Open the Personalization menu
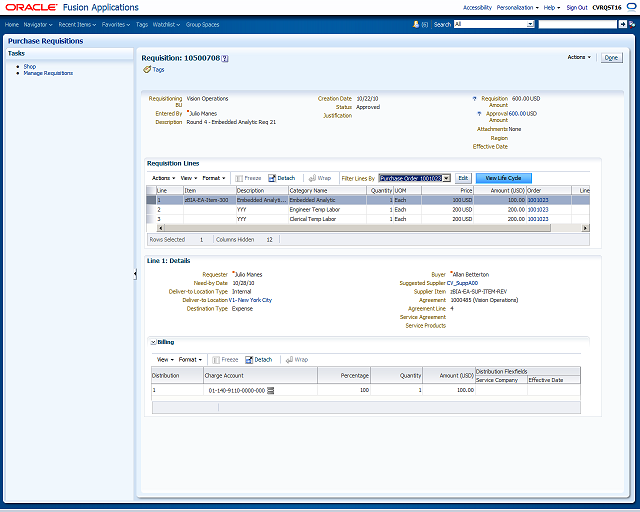 [x=518, y=8]
